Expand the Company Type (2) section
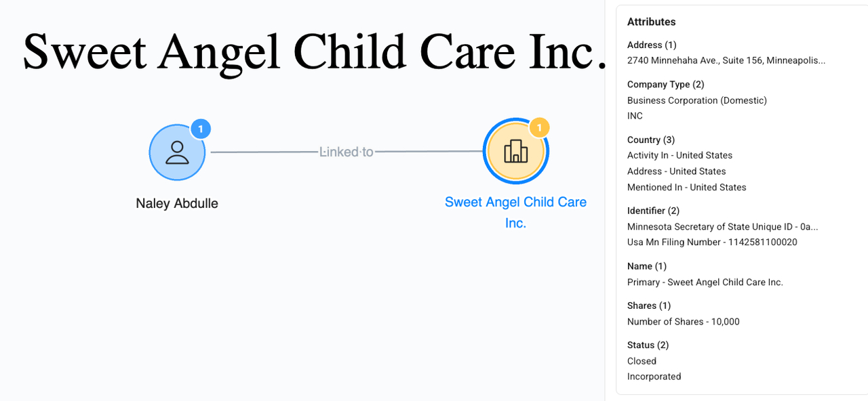Image resolution: width=868 pixels, height=401 pixels. click(x=665, y=85)
